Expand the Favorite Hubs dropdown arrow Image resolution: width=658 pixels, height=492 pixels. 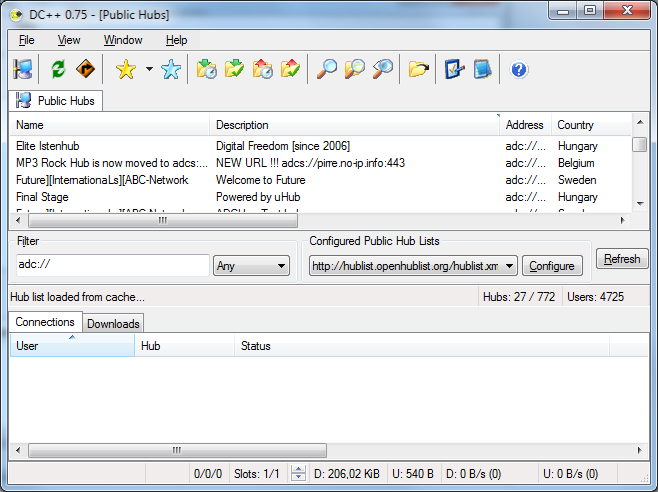point(149,69)
